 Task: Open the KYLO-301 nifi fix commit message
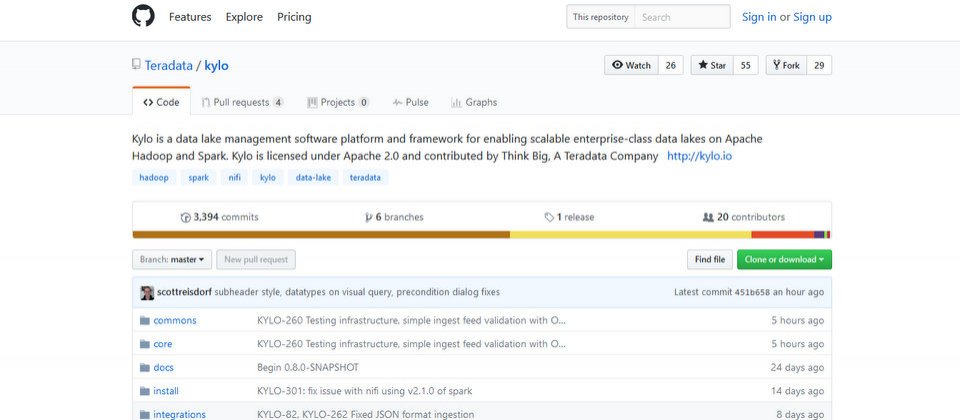tap(365, 391)
